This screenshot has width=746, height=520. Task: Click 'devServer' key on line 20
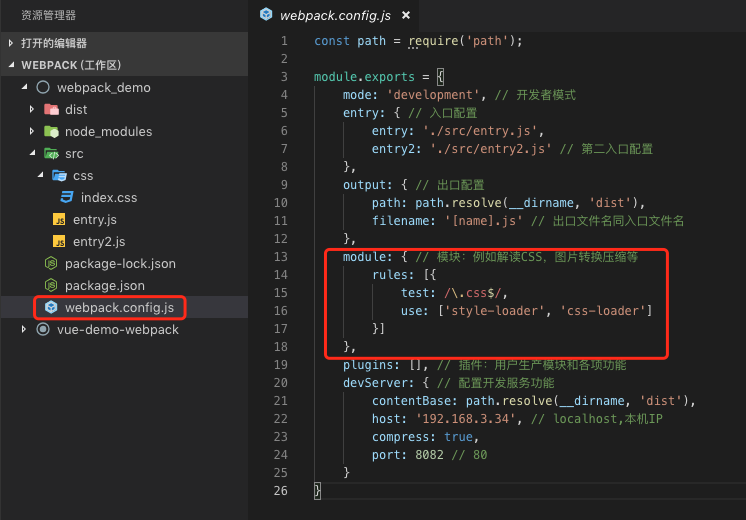click(x=375, y=383)
